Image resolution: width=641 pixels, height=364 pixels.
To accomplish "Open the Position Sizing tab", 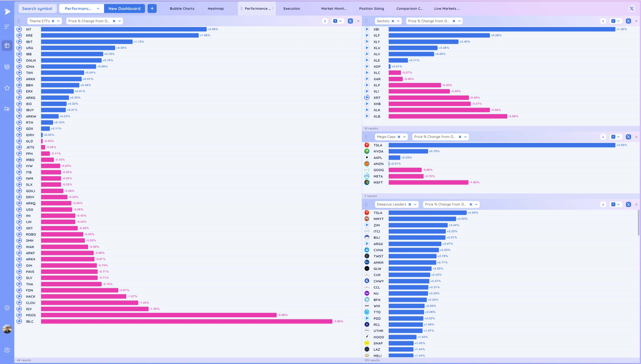I will (371, 8).
